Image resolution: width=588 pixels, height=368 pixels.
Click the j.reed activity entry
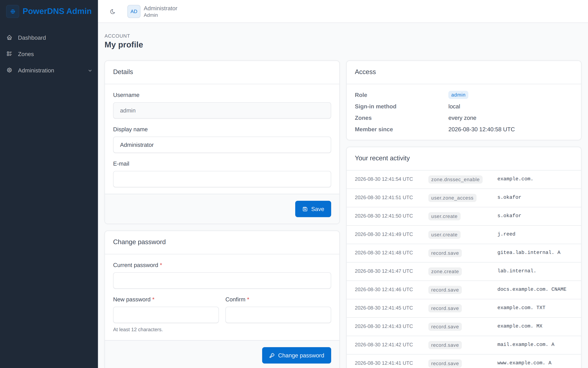506,234
